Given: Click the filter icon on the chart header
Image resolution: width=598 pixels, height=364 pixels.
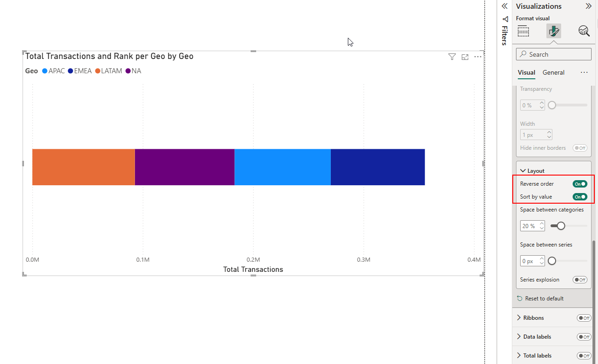Looking at the screenshot, I should click(x=452, y=57).
